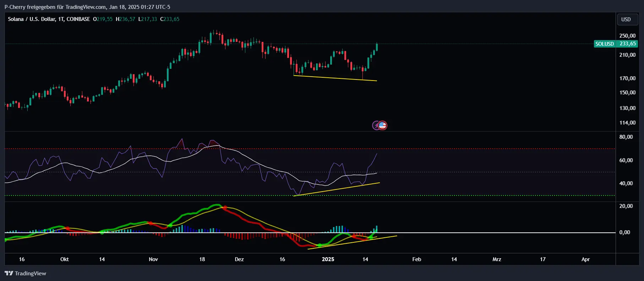The height and width of the screenshot is (281, 644).
Task: Click the 233,65 value in the green price tag
Action: pyautogui.click(x=628, y=44)
